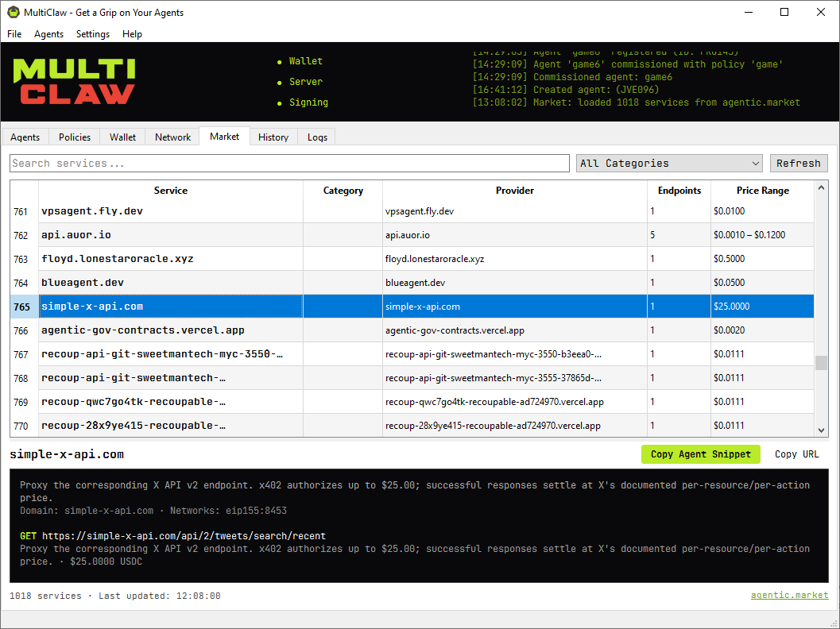Click the $0.0010 – $0.1200 price cell
Viewport: 840px width, 629px height.
coord(762,235)
